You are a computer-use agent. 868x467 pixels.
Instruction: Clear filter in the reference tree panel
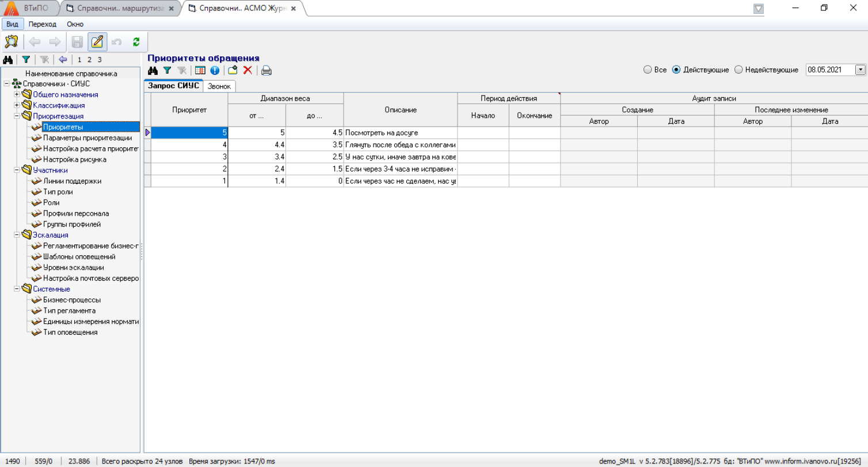click(44, 59)
